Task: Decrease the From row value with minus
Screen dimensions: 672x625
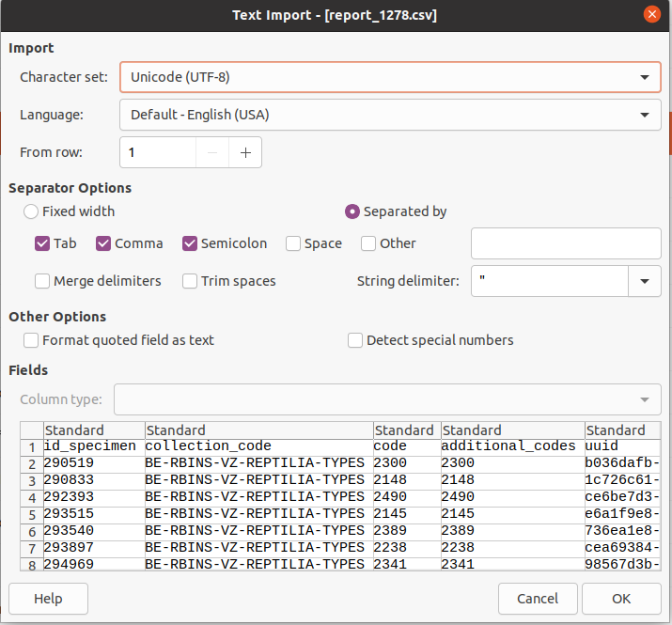Action: 213,152
